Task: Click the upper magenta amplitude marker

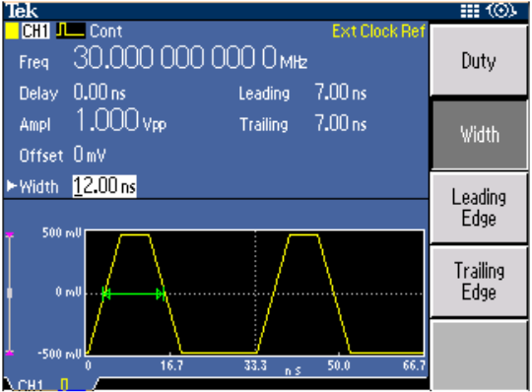Action: coord(10,234)
